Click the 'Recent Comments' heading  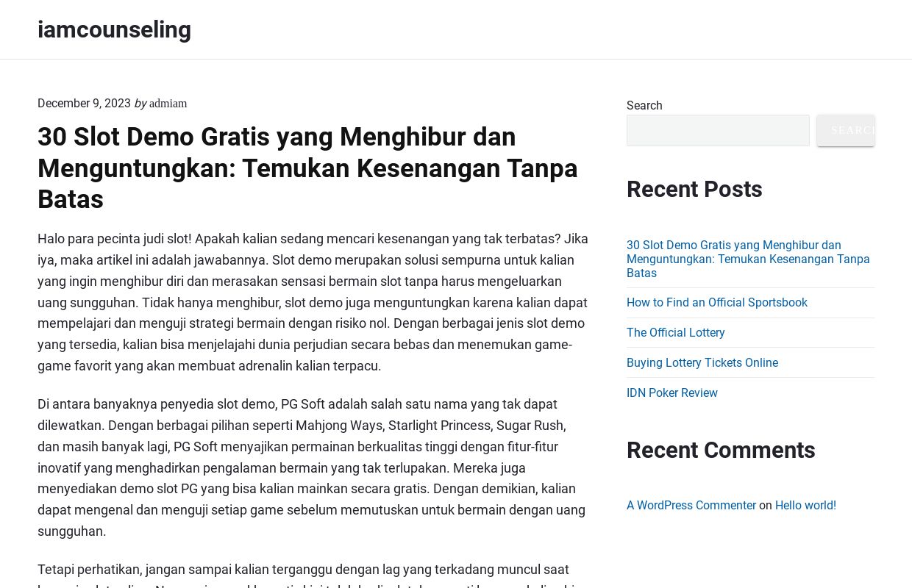[721, 450]
